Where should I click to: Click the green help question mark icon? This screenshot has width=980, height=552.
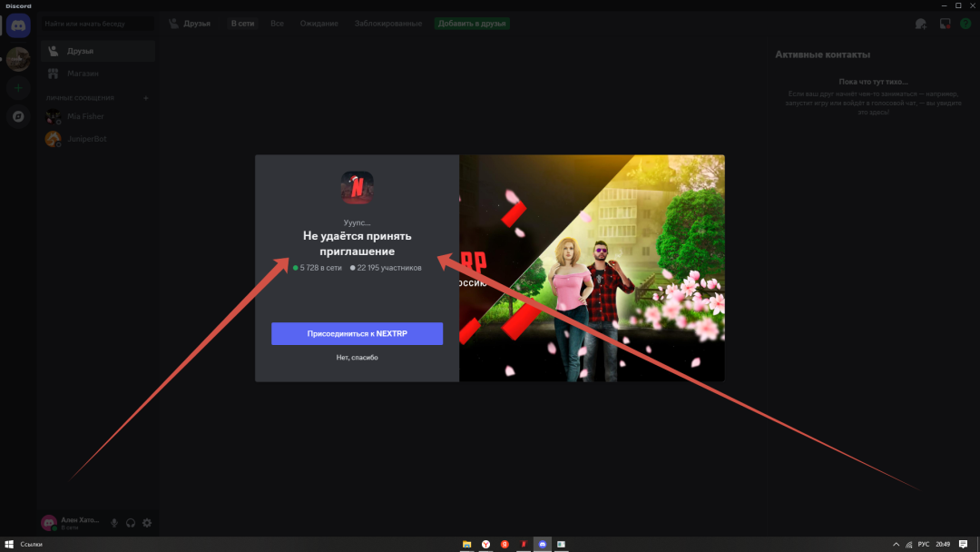coord(965,24)
